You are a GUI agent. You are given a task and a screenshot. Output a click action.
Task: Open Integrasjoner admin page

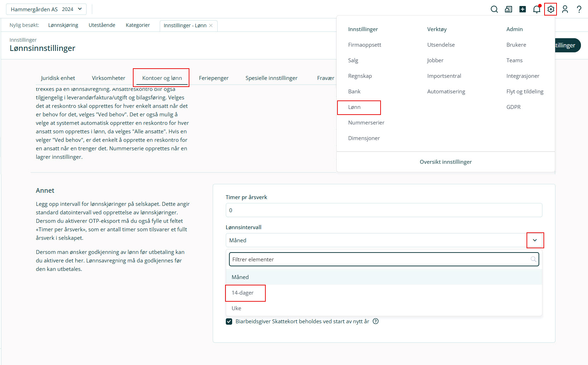523,76
